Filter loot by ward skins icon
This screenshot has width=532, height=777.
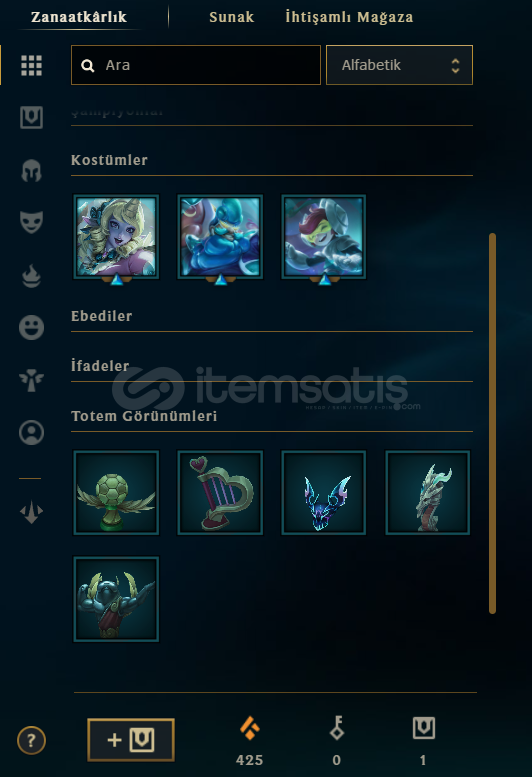[x=31, y=380]
